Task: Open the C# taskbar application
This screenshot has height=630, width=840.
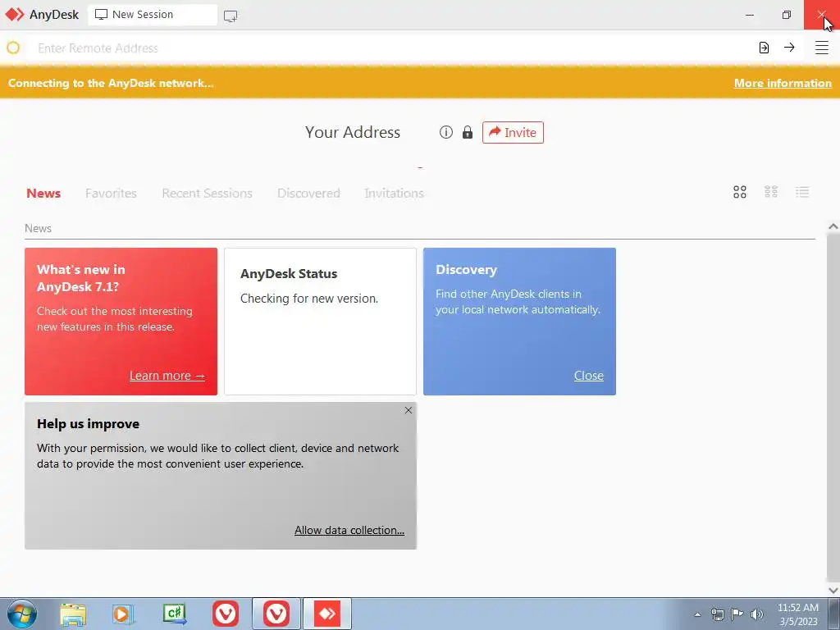Action: (175, 614)
